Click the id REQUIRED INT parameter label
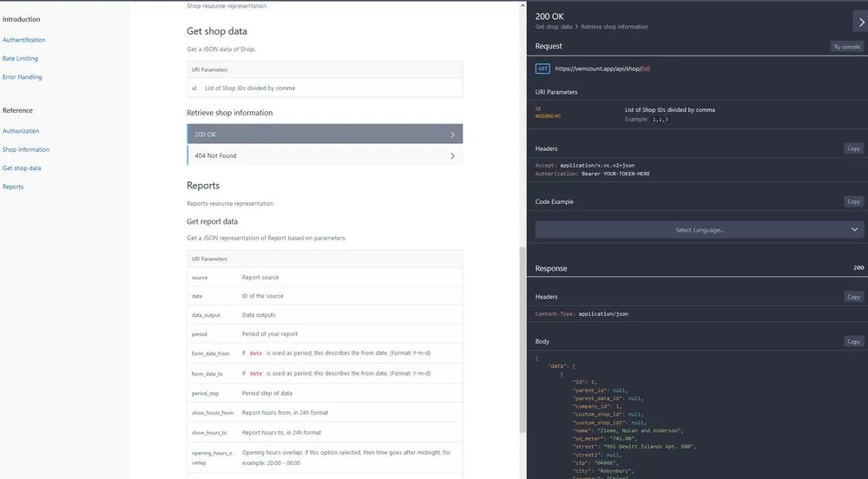 (x=548, y=112)
